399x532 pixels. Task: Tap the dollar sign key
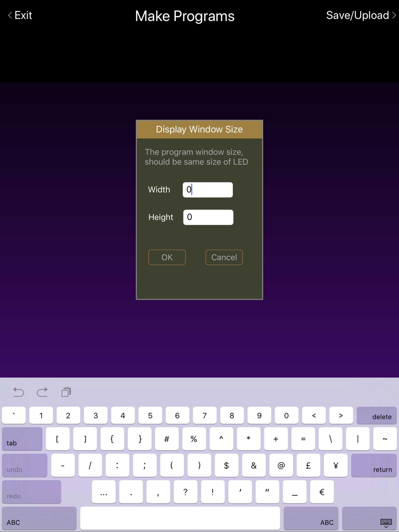pos(226,465)
